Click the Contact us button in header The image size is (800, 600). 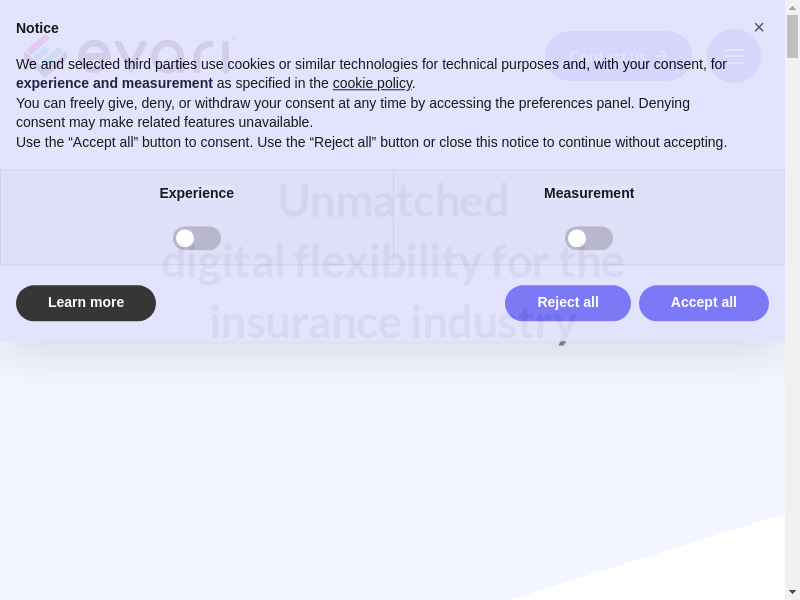[618, 57]
